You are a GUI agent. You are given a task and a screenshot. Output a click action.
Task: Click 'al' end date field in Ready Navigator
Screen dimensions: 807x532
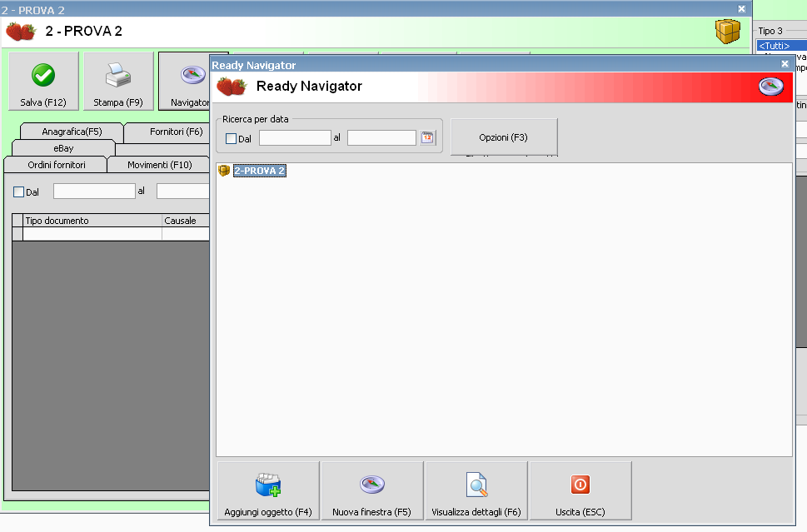click(x=382, y=138)
